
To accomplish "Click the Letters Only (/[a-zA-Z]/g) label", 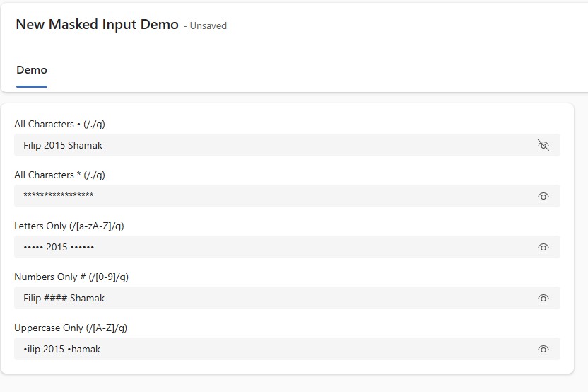I will coord(69,226).
